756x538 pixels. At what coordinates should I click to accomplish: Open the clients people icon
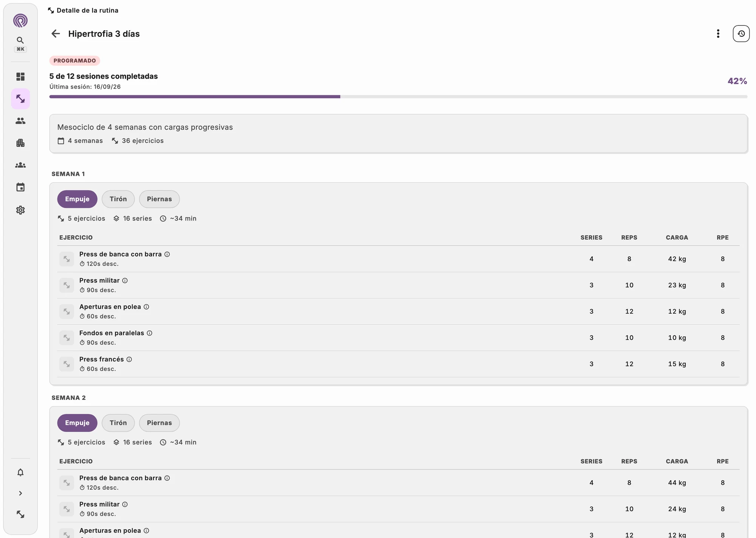tap(20, 121)
